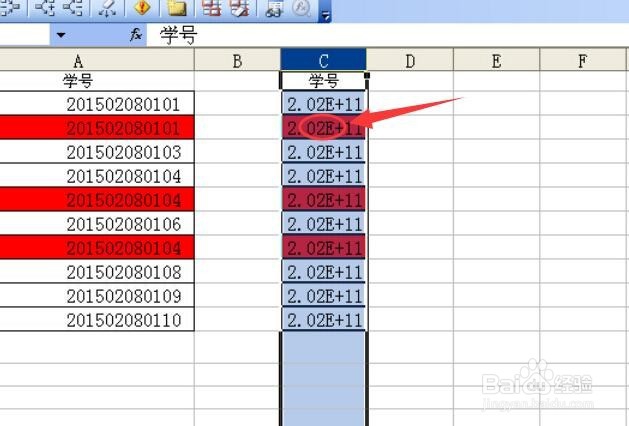Select the cell containing 201502080110
The height and width of the screenshot is (426, 629).
97,320
